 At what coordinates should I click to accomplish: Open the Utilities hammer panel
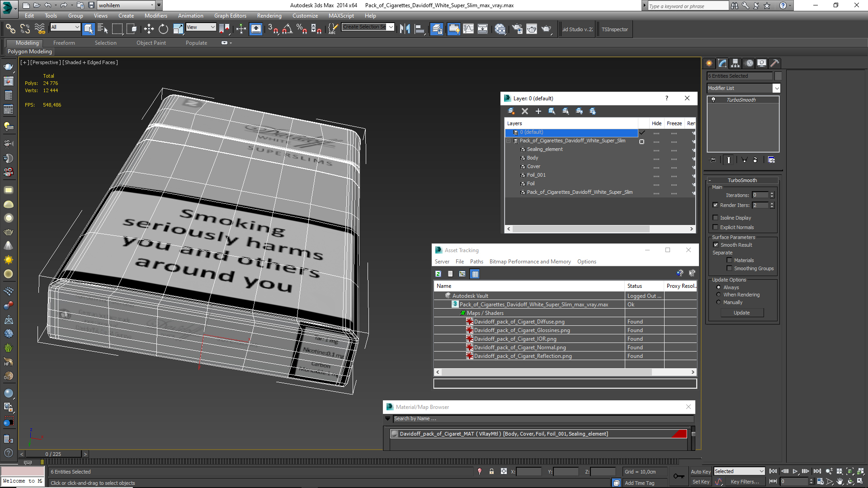(775, 63)
